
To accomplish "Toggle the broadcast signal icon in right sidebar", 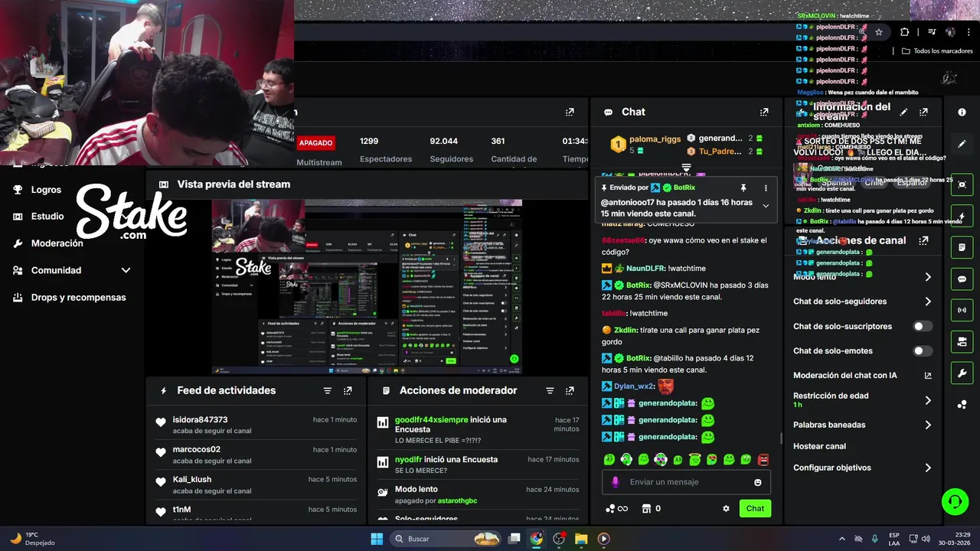I will [962, 310].
